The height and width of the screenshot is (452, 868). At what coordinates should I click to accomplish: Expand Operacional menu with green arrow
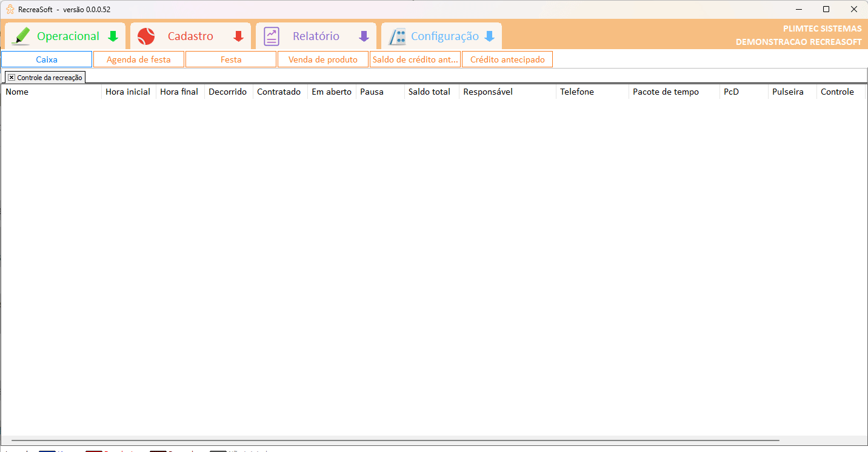pyautogui.click(x=113, y=36)
